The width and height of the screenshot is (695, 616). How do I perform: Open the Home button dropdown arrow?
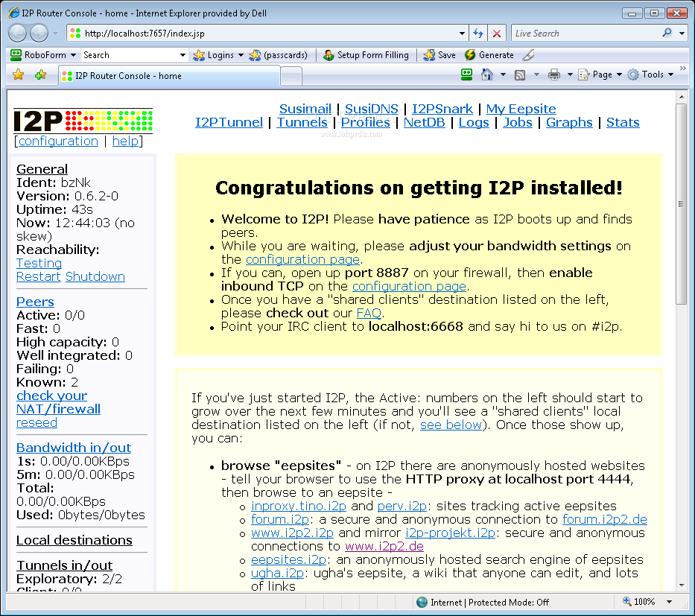[503, 74]
